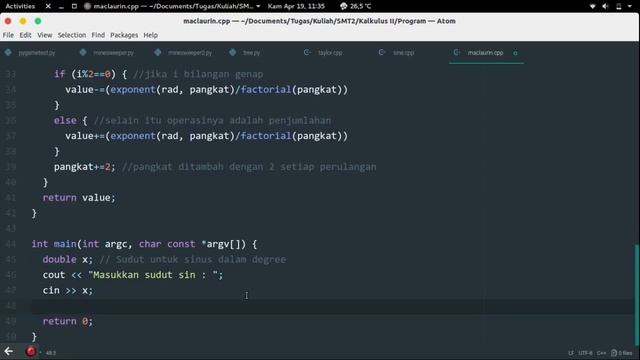Click the 0 files git status icon
The image size is (640, 360).
(x=622, y=353)
